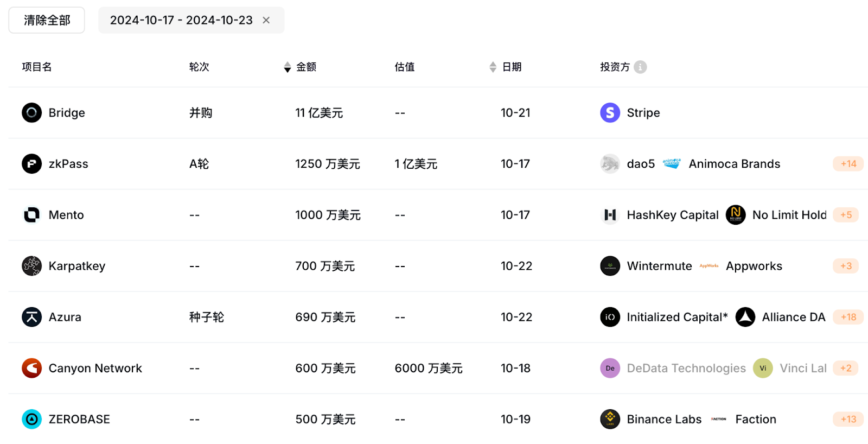
Task: Click the 10-18 date cell
Action: point(515,368)
